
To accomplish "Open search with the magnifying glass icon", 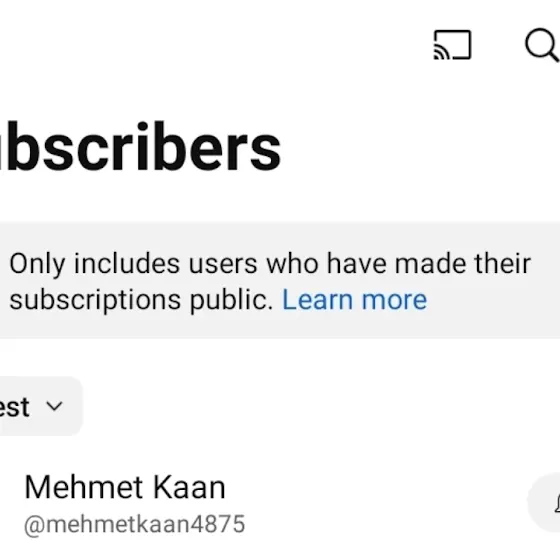I will point(542,45).
